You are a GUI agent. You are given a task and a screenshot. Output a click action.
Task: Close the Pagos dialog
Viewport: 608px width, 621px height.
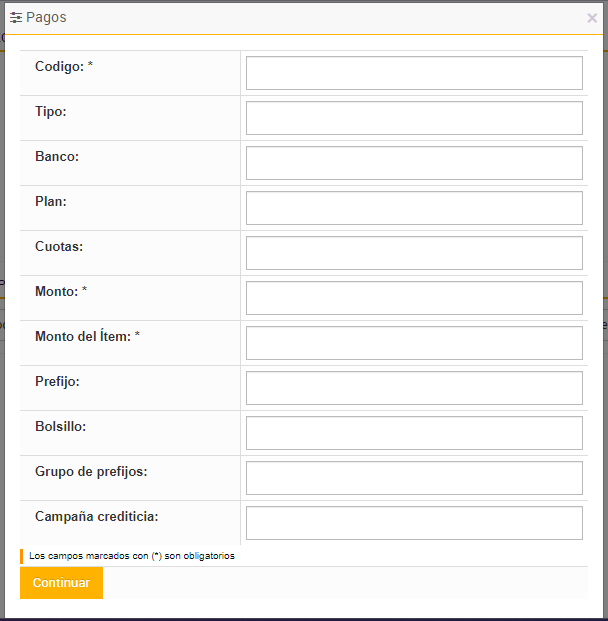(x=592, y=18)
